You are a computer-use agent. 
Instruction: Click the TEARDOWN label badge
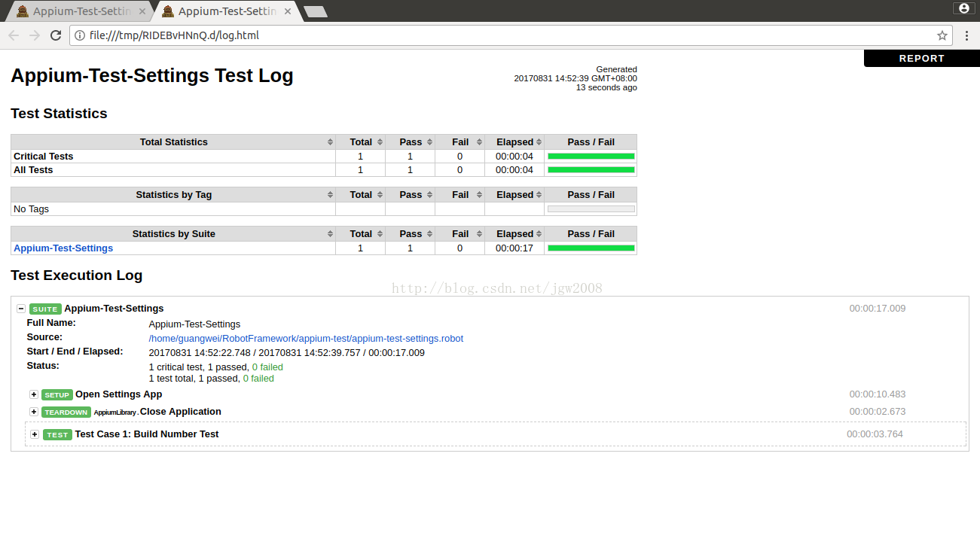(66, 412)
